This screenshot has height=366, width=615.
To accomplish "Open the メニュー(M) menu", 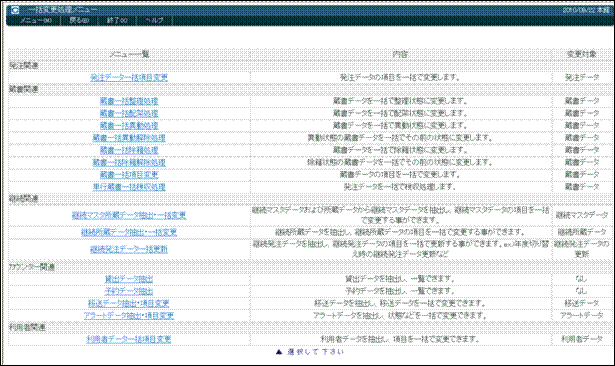I will (x=36, y=20).
